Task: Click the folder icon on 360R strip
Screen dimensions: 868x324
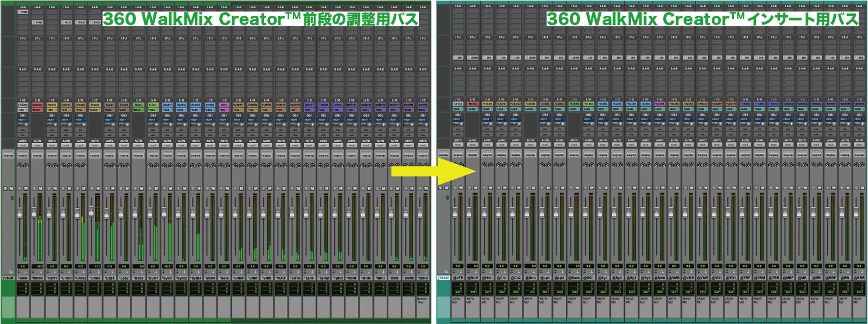Action: click(11, 271)
